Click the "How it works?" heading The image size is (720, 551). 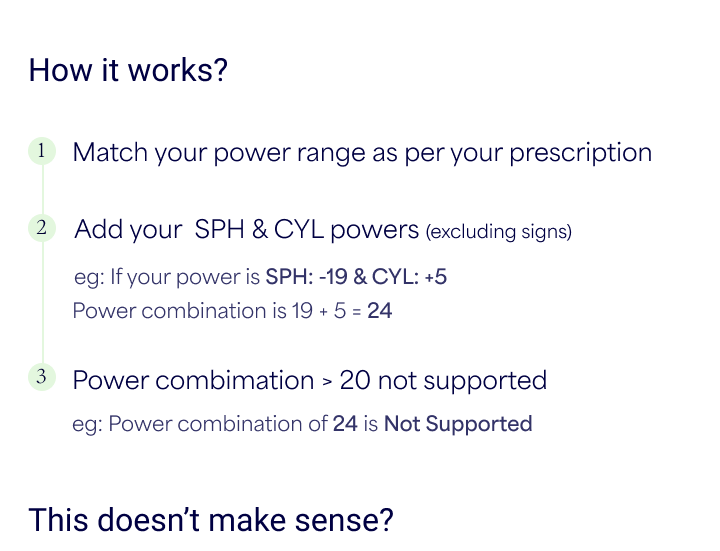(x=128, y=71)
